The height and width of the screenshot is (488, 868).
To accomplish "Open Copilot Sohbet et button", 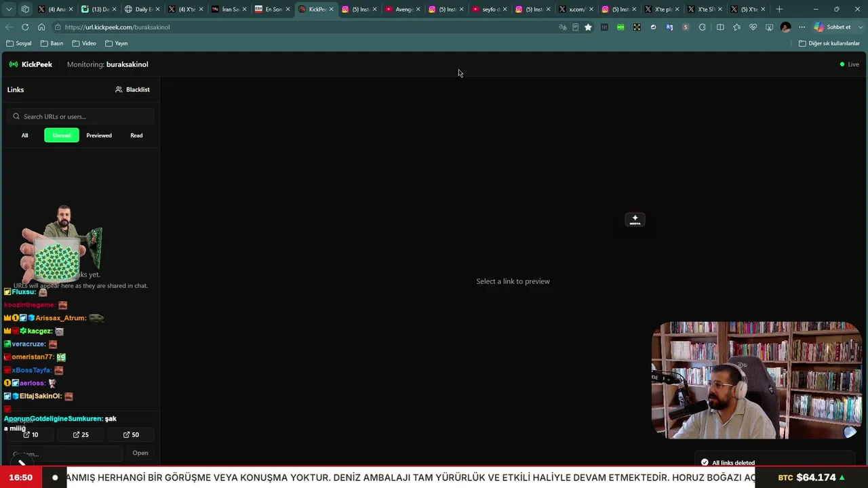I will click(832, 27).
